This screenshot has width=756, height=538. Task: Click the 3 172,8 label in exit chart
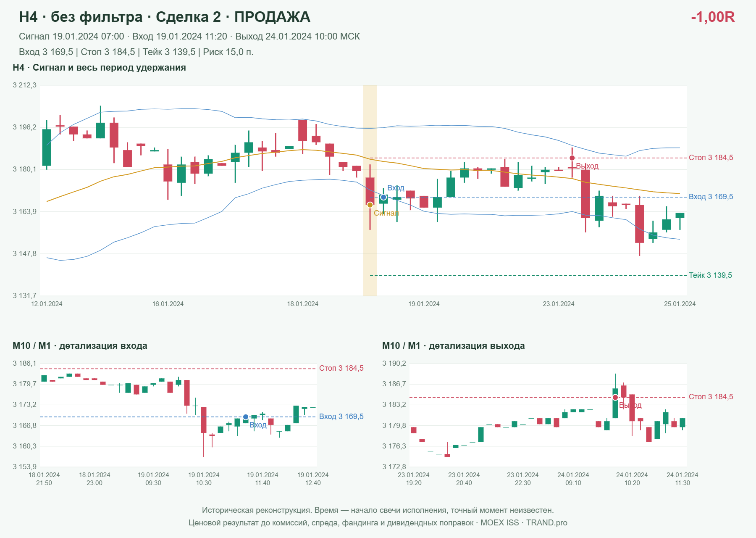(394, 467)
